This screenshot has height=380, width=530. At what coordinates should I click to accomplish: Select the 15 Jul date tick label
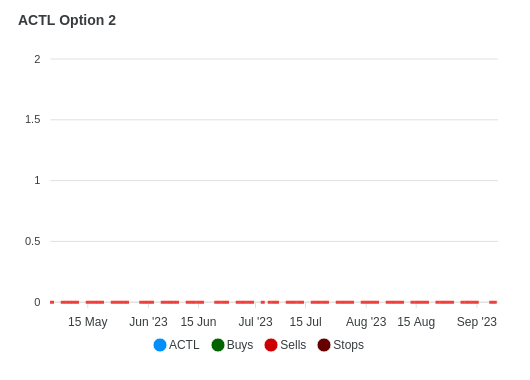click(x=306, y=322)
